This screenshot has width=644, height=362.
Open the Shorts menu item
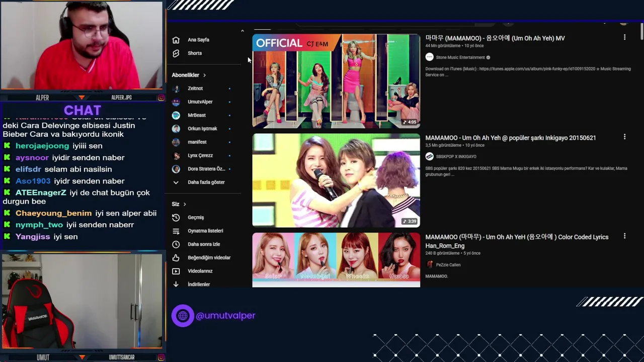[195, 53]
